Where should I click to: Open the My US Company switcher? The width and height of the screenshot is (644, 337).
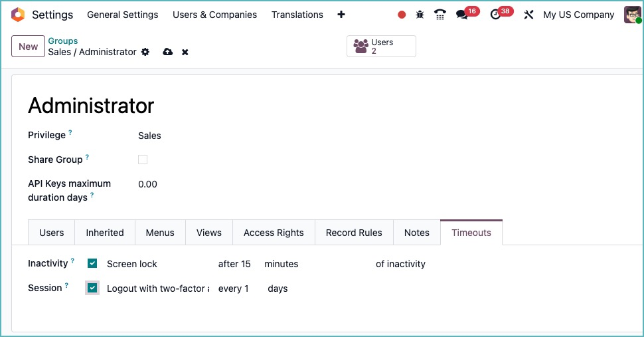click(x=578, y=15)
